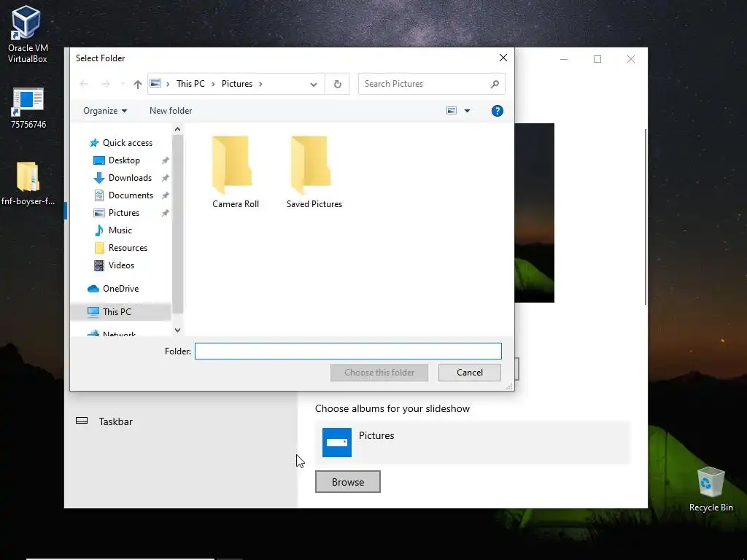Expand chevron before This PC in breadcrumb
Image resolution: width=747 pixels, height=560 pixels.
pos(168,85)
